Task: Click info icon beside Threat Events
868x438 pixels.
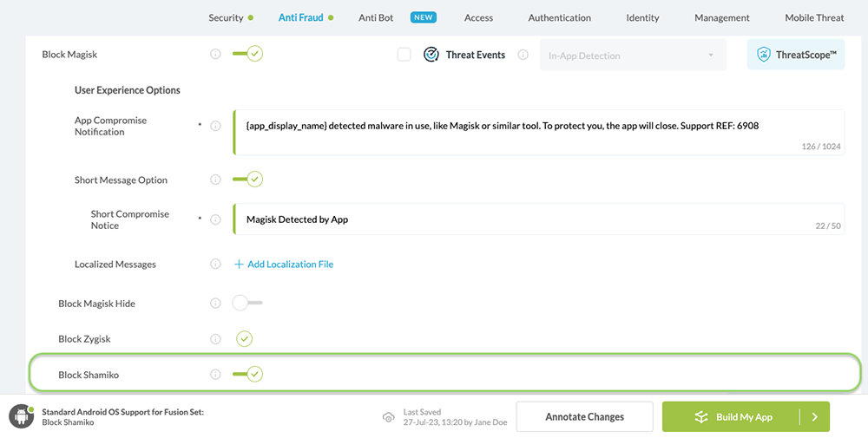Action: [523, 55]
